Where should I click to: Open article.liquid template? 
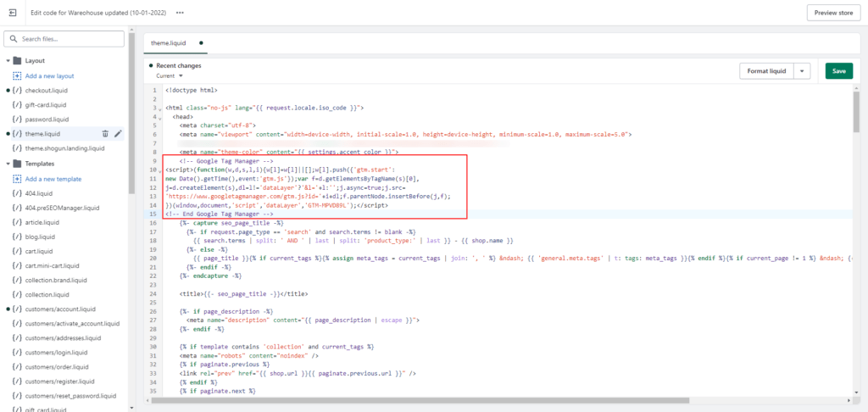(42, 222)
